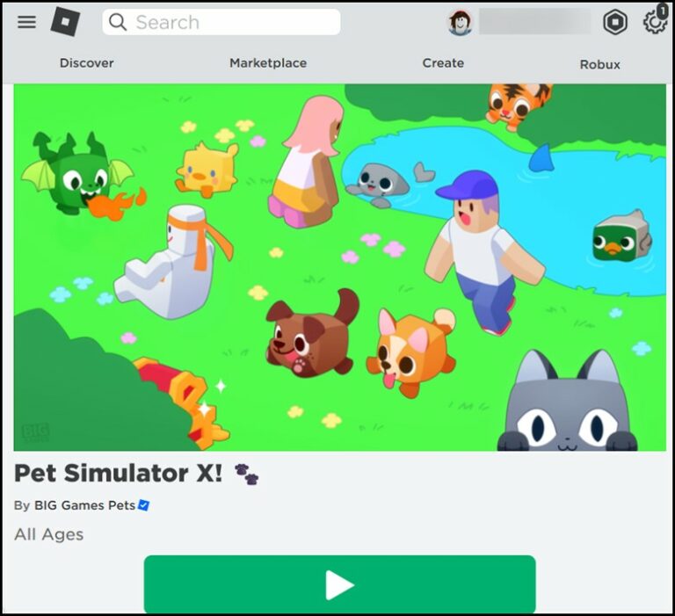This screenshot has height=616, width=675.
Task: Open the Robux tab
Action: (599, 64)
